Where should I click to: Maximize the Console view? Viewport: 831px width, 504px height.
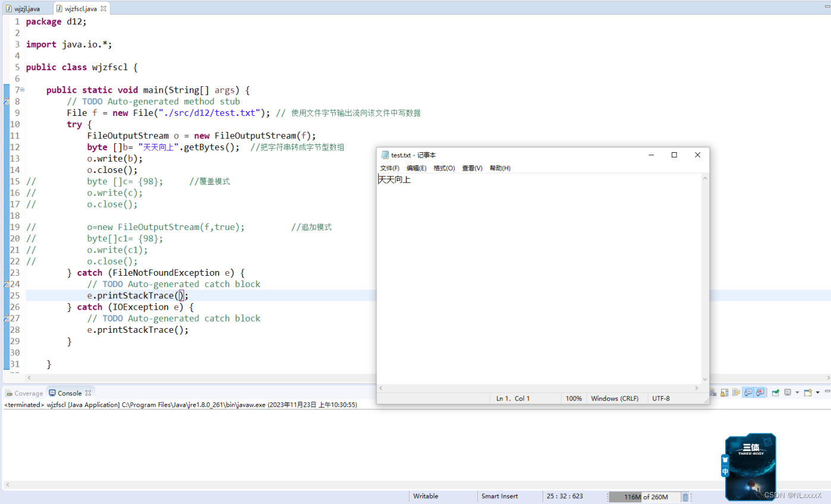pos(830,392)
